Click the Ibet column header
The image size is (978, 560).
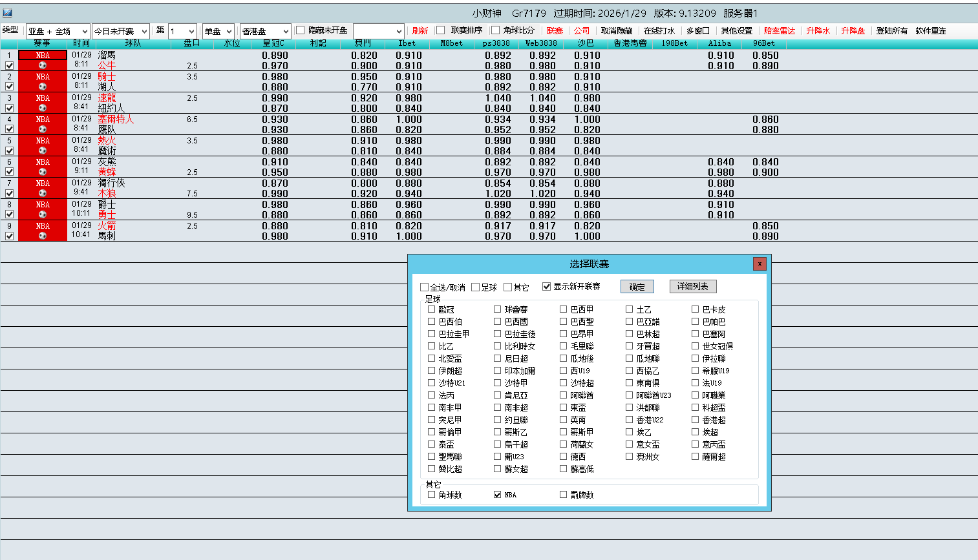tap(407, 43)
